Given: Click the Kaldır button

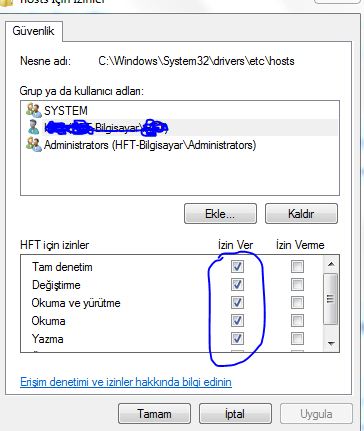Looking at the screenshot, I should pos(301,214).
